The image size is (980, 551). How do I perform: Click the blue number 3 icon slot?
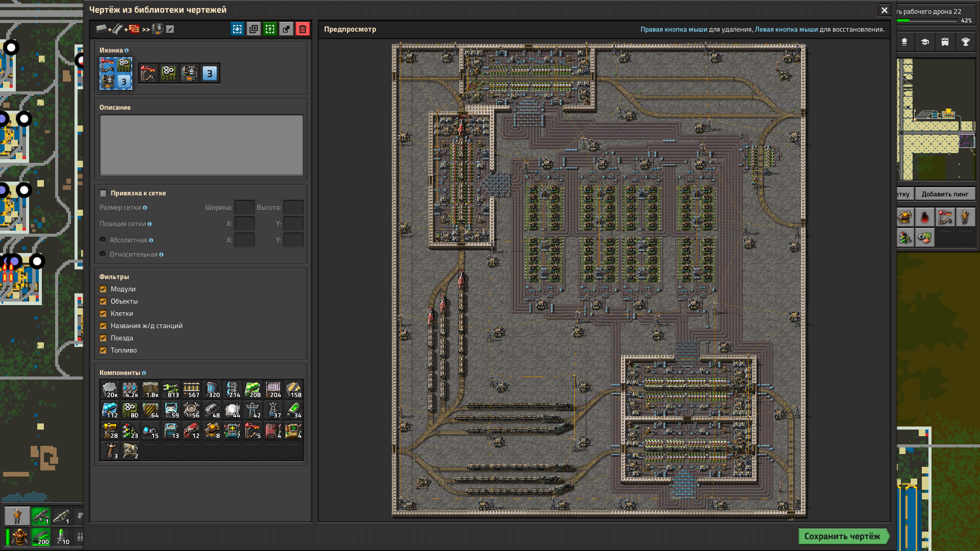click(x=210, y=73)
